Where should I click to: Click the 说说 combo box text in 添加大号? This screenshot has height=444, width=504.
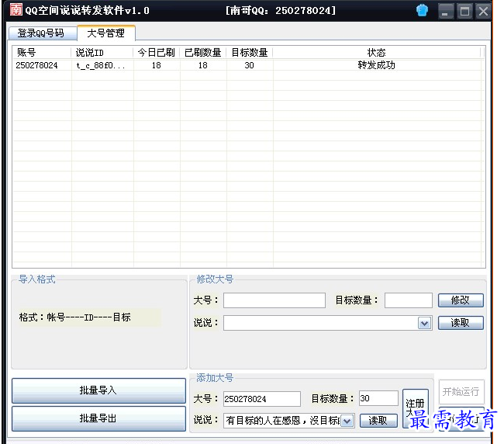point(282,421)
